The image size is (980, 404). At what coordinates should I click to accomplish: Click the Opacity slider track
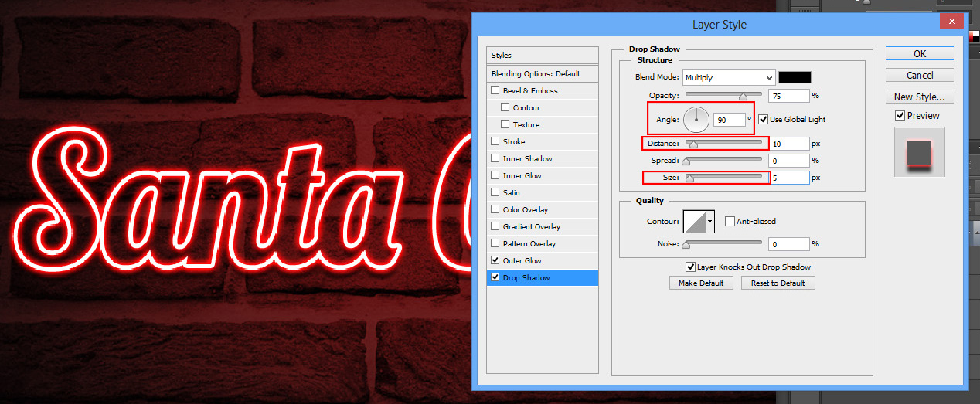tap(723, 96)
